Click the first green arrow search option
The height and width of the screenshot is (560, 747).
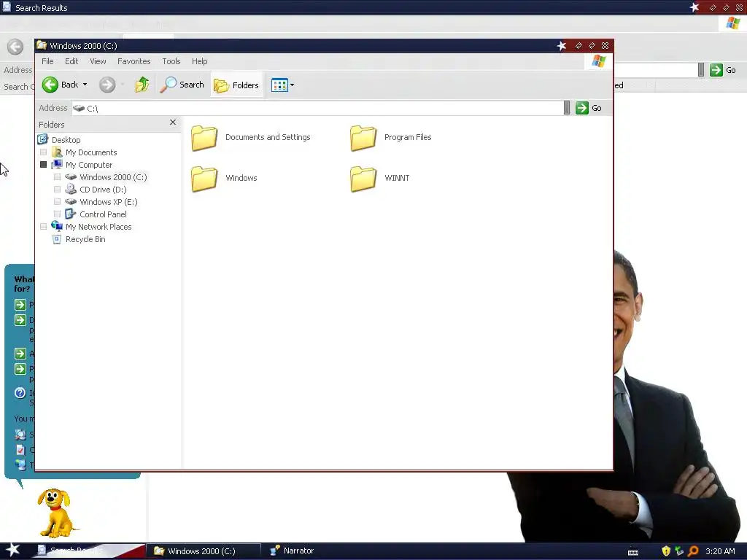[20, 305]
